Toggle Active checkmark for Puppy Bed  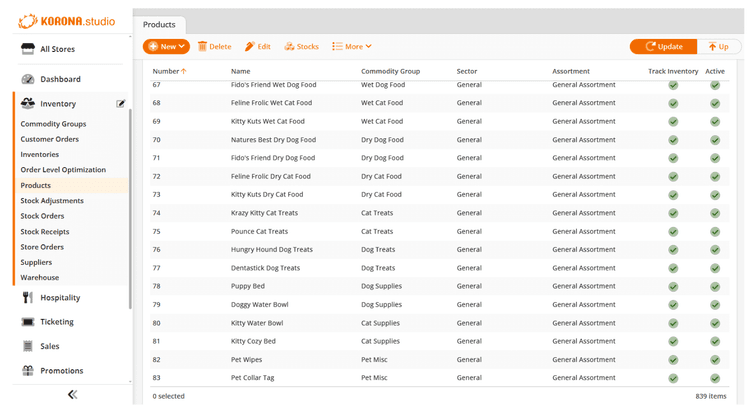click(715, 286)
